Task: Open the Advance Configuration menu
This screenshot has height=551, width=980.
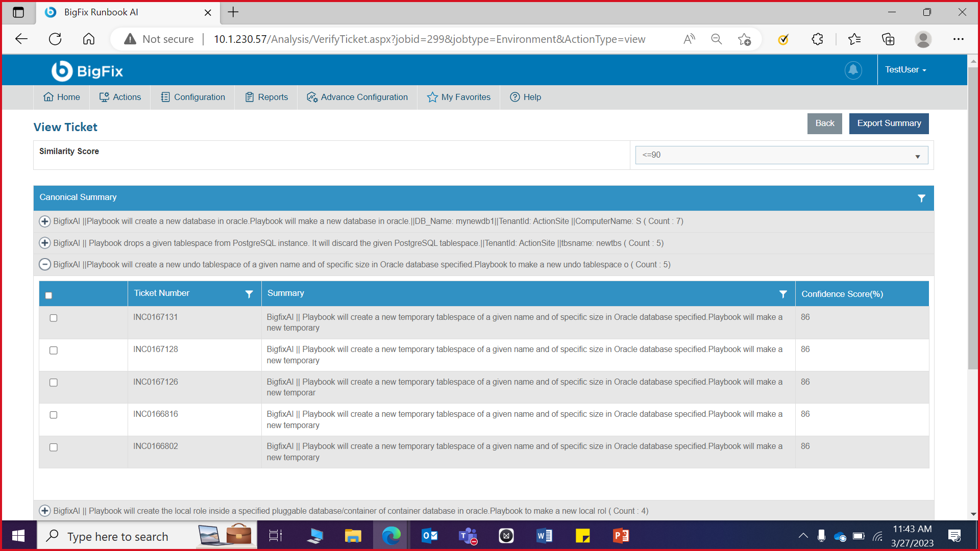Action: (x=357, y=97)
